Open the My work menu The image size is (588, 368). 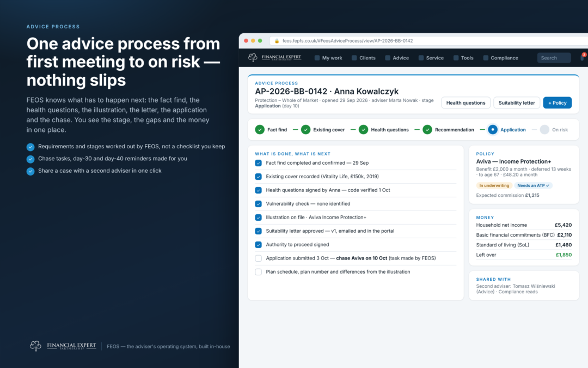point(328,58)
